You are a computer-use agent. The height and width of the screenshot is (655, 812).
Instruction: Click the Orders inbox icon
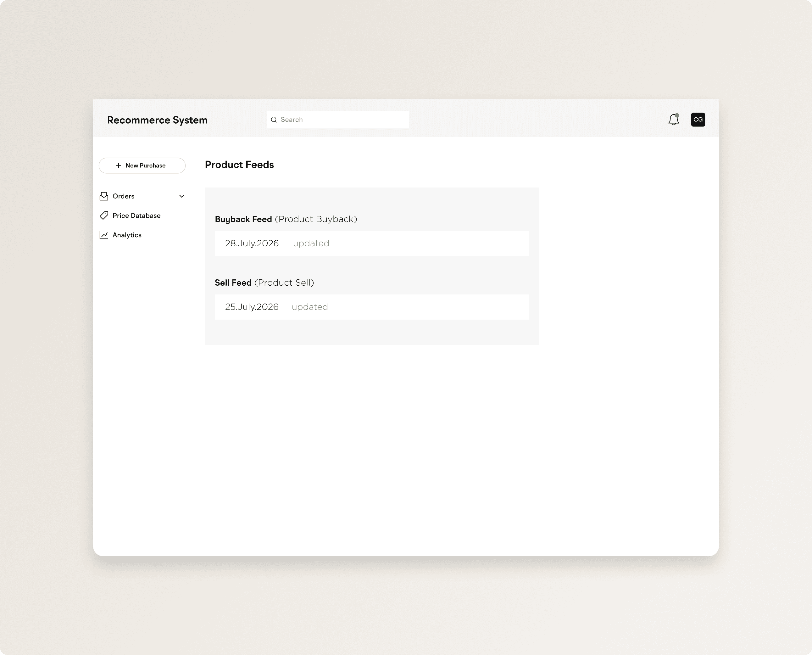click(104, 196)
